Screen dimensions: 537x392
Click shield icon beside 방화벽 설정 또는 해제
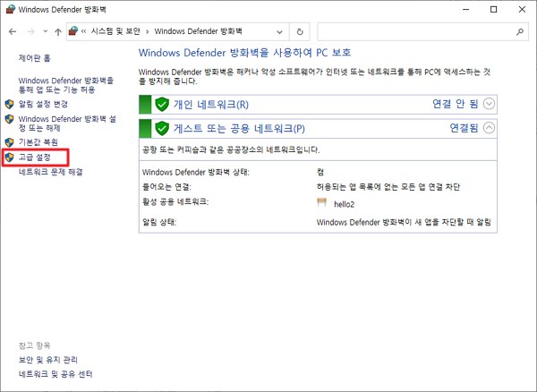(9, 119)
